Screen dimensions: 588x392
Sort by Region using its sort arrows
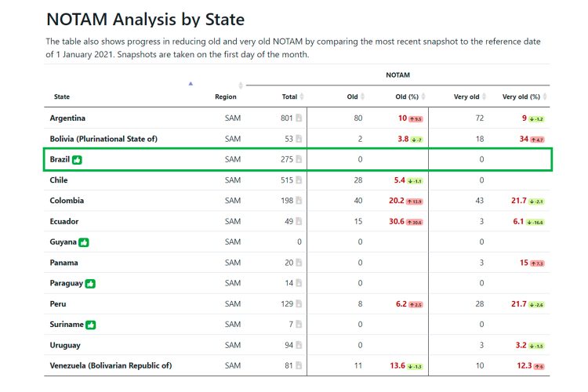tap(241, 85)
